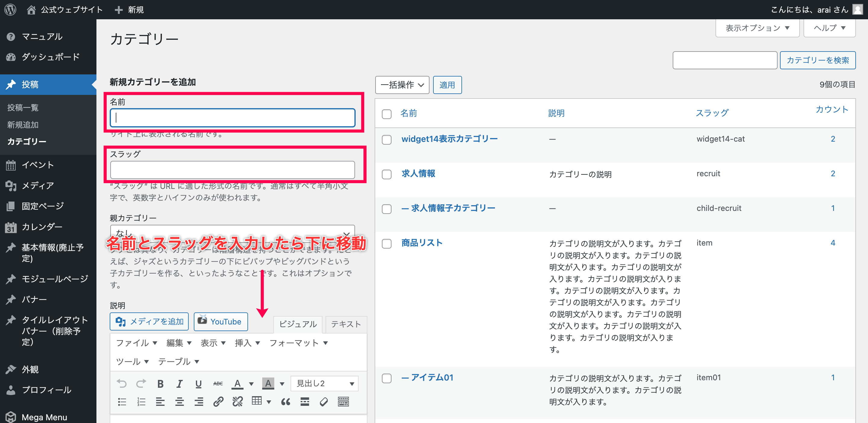
Task: Toggle the select-all checkbox in table header
Action: point(386,114)
